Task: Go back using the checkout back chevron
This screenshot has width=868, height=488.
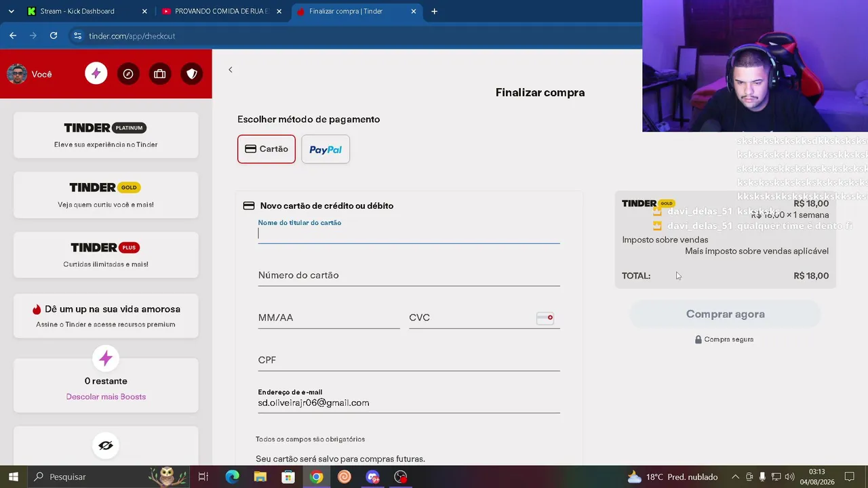Action: pyautogui.click(x=231, y=70)
